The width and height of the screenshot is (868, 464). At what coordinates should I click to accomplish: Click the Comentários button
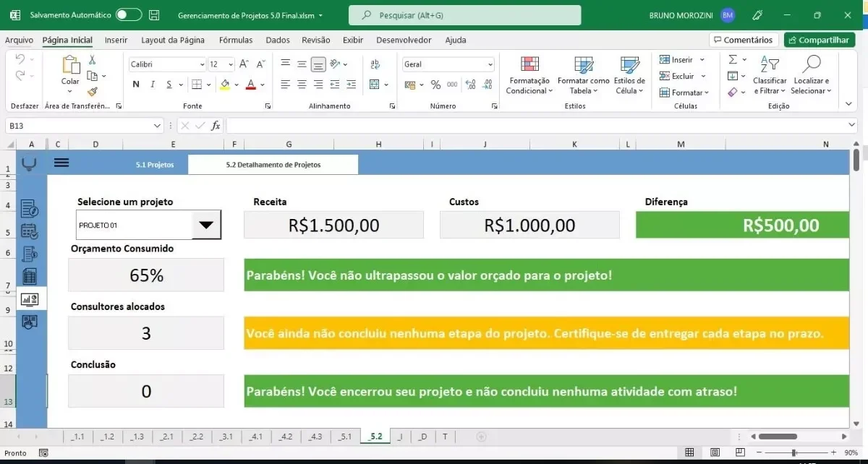coord(744,40)
